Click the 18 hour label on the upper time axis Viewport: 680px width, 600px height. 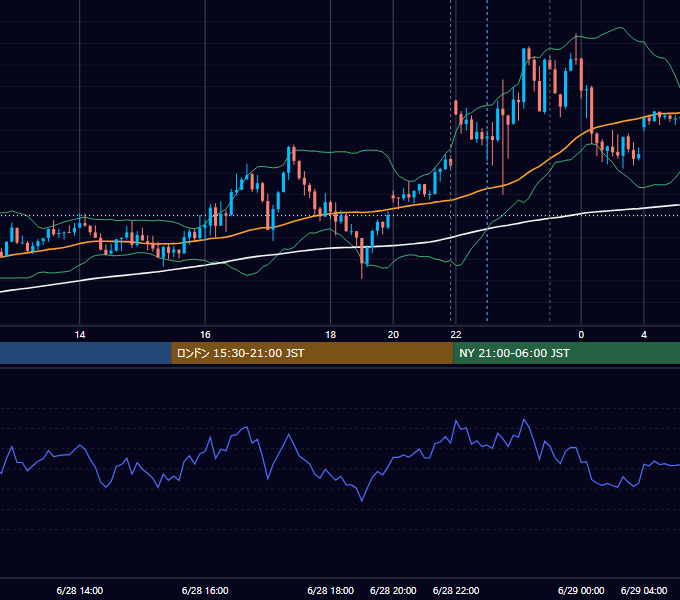pyautogui.click(x=330, y=335)
